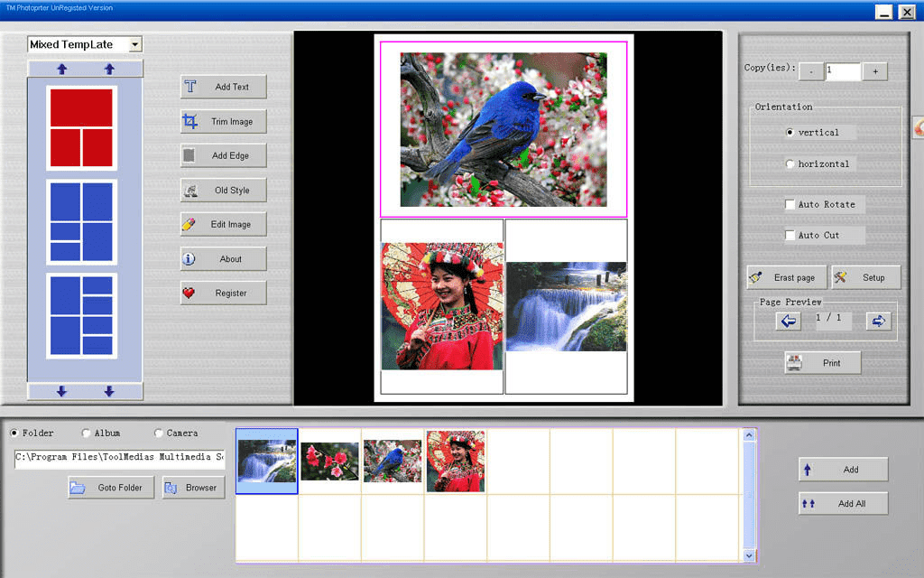Decrease copies with minus button

(811, 71)
